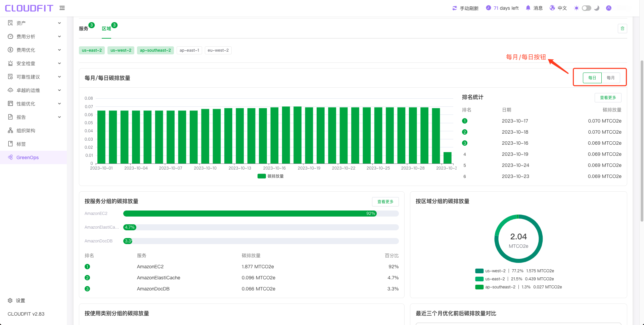Click the moon dark-mode icon
Image resolution: width=644 pixels, height=325 pixels.
click(x=597, y=8)
